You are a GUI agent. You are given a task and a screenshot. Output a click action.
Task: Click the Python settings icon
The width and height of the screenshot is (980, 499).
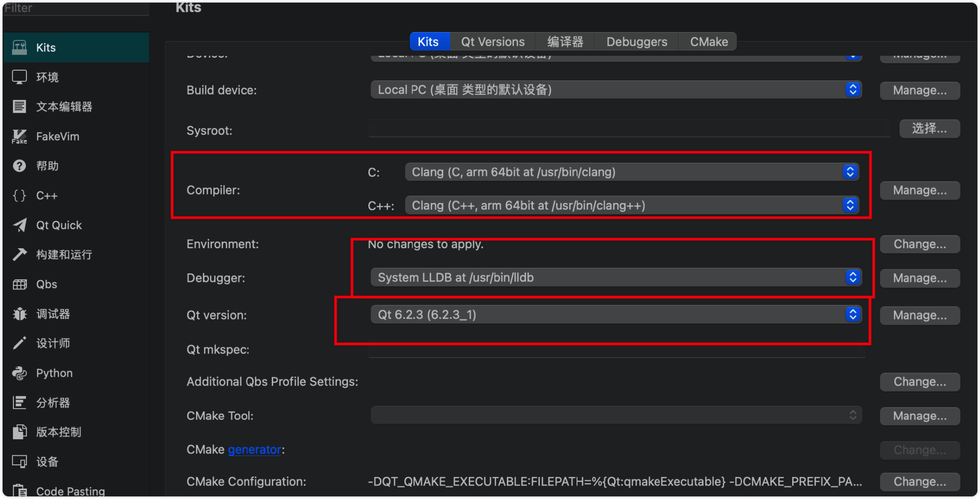(19, 373)
